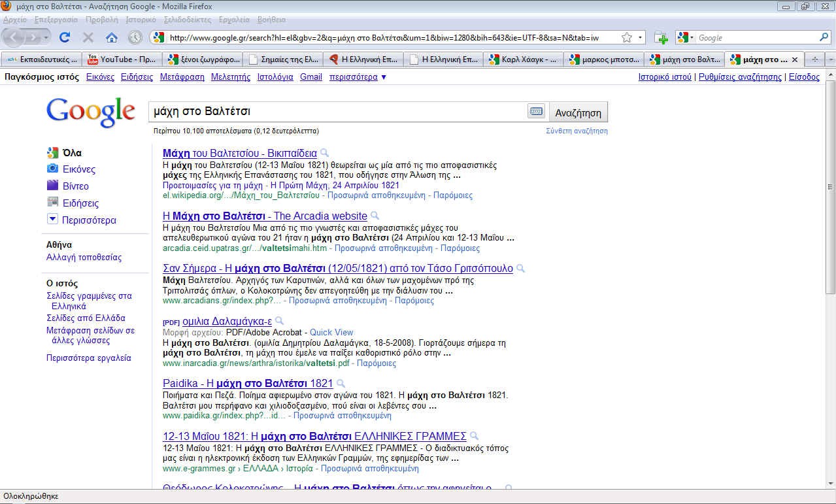
Task: Open browsing history clock icon
Action: click(135, 37)
